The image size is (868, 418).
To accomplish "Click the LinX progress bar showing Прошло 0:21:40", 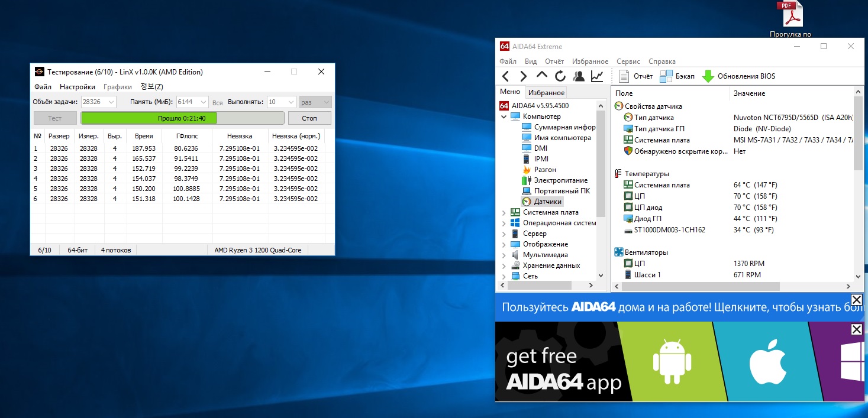I will tap(182, 118).
